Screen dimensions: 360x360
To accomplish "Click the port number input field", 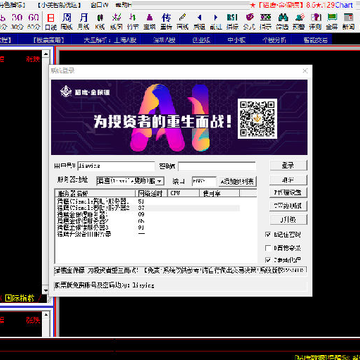I will coord(204,182).
